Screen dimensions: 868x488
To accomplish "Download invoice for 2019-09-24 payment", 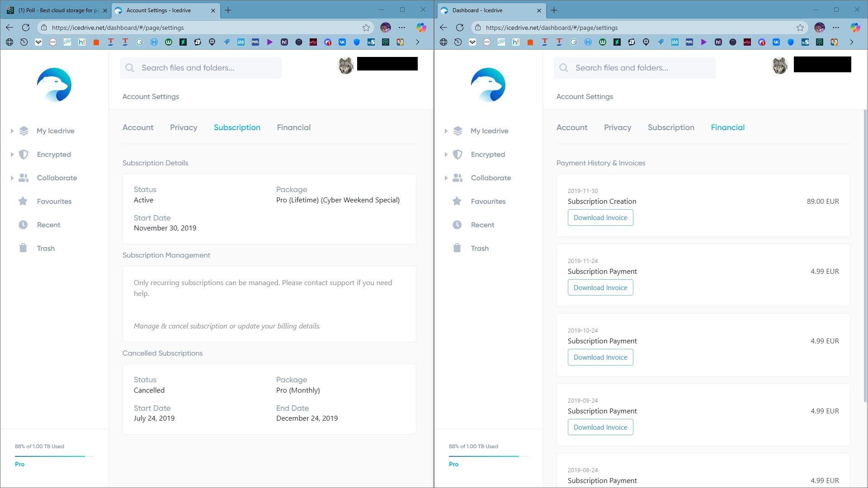I will pos(600,427).
